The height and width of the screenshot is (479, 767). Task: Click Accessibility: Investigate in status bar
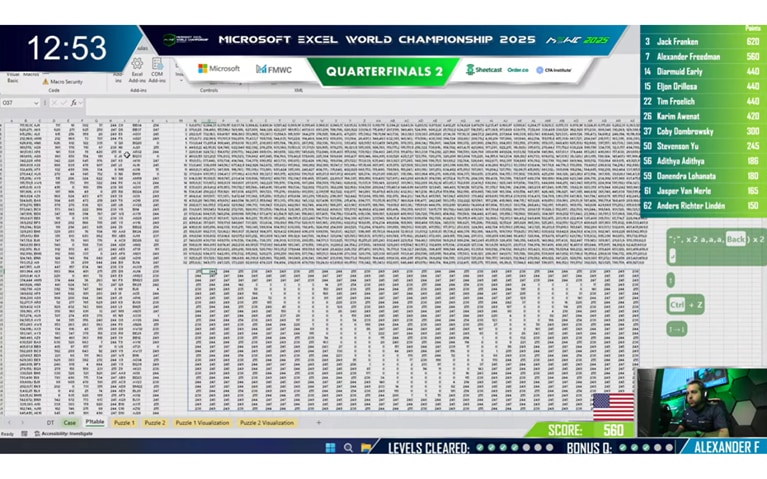click(64, 433)
